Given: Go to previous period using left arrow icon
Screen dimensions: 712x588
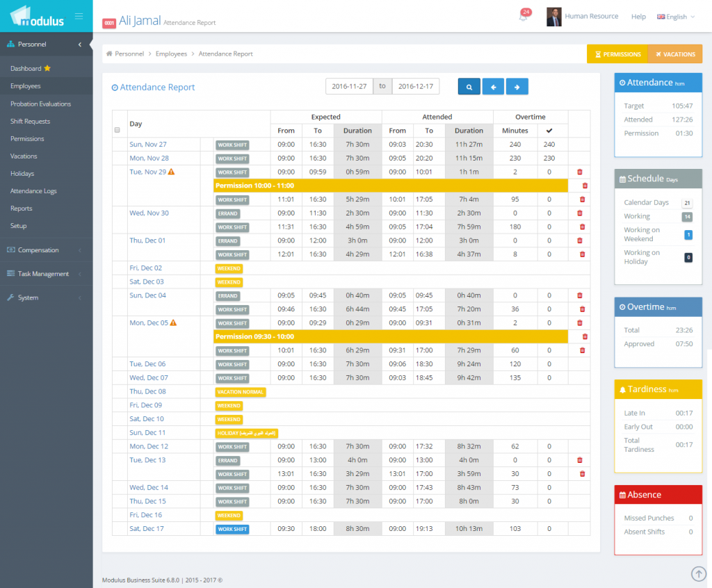Looking at the screenshot, I should coord(493,87).
